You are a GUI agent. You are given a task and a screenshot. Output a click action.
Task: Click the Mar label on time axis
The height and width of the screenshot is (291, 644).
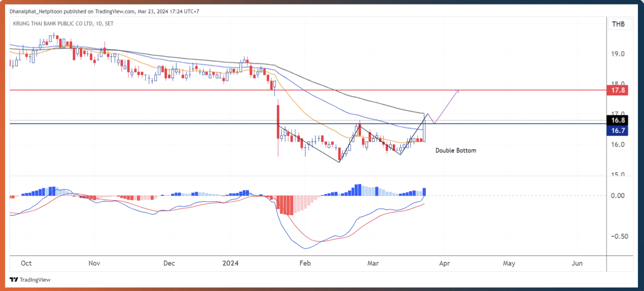(373, 263)
